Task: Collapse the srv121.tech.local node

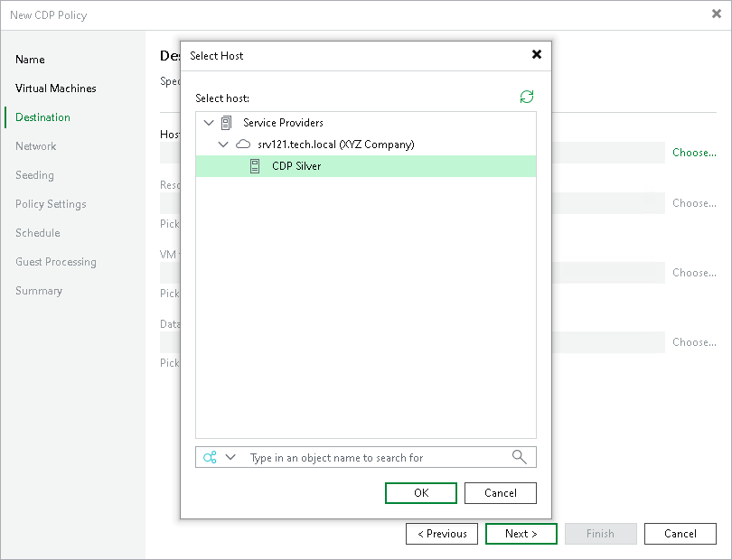Action: (x=223, y=145)
